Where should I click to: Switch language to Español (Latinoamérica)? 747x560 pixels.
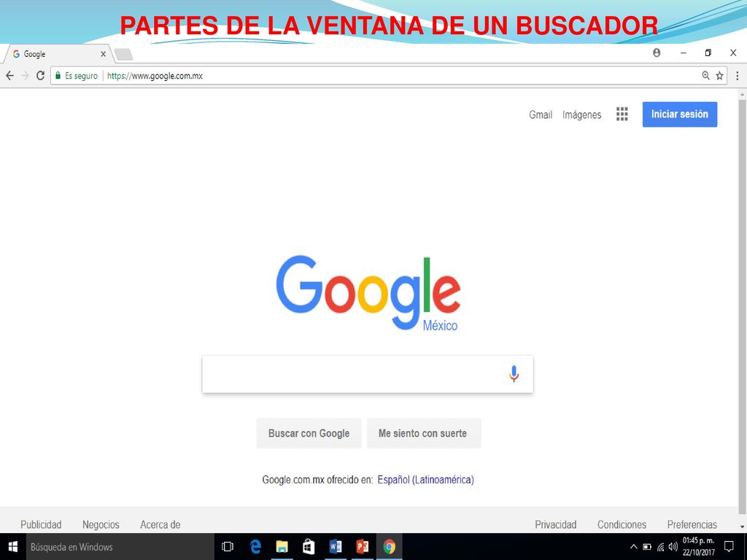[425, 480]
